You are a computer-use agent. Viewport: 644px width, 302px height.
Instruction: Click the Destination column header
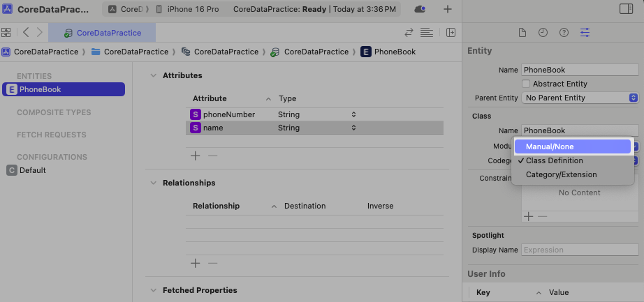point(305,206)
